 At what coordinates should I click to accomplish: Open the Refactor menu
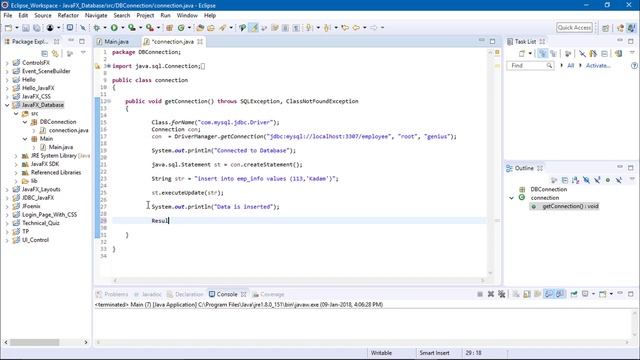coord(68,16)
